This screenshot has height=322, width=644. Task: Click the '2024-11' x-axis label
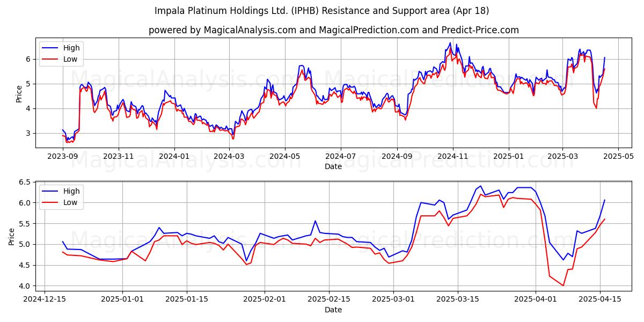coord(453,157)
